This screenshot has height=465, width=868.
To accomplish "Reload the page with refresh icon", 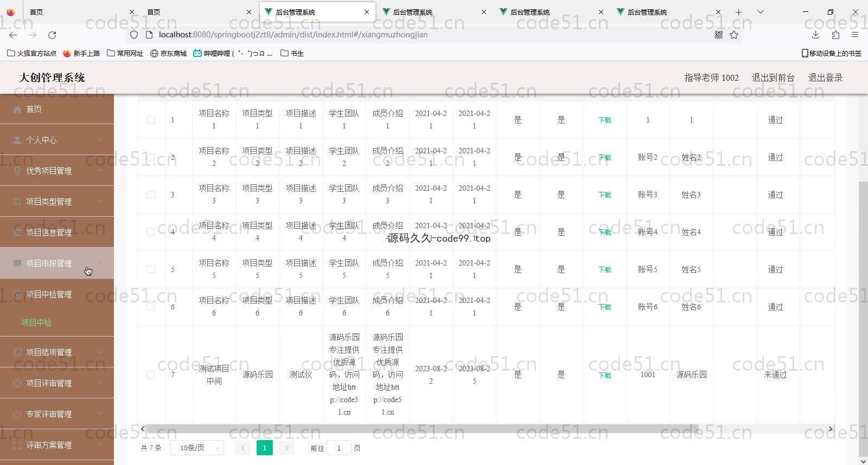I will (x=52, y=35).
